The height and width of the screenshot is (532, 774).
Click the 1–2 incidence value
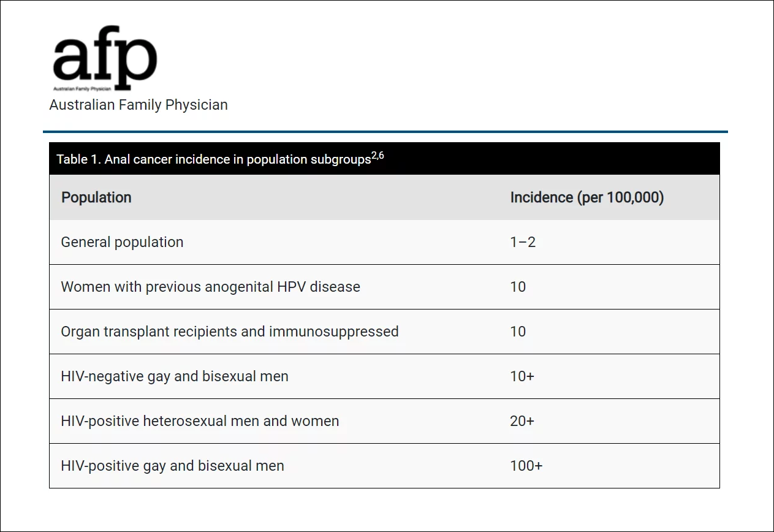[523, 242]
